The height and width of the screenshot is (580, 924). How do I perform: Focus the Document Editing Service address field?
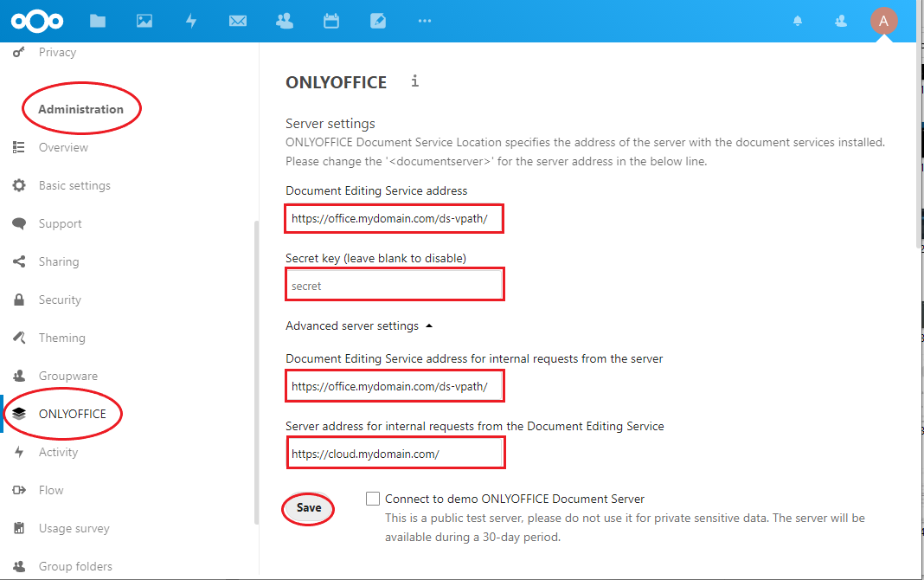[x=395, y=219]
